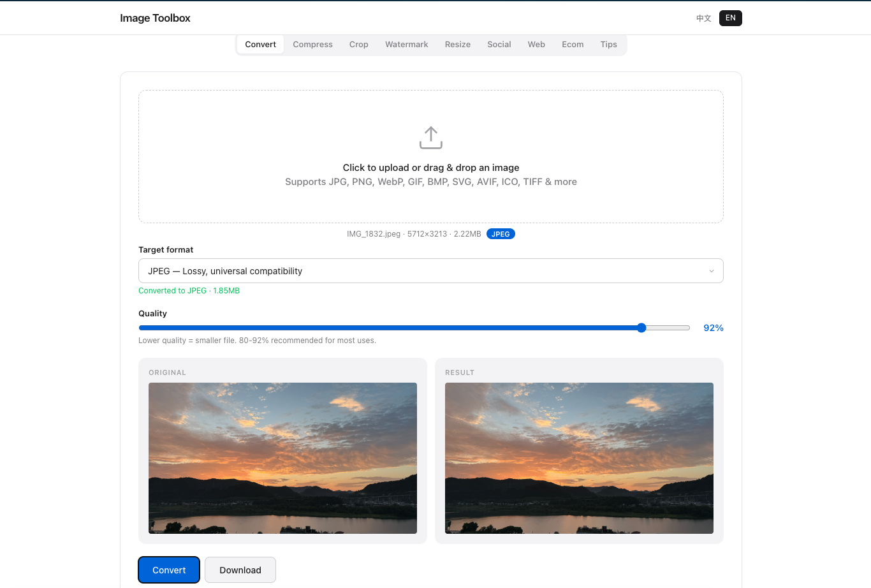Click the 92% quality value
Image resolution: width=871 pixels, height=588 pixels.
[x=714, y=328]
